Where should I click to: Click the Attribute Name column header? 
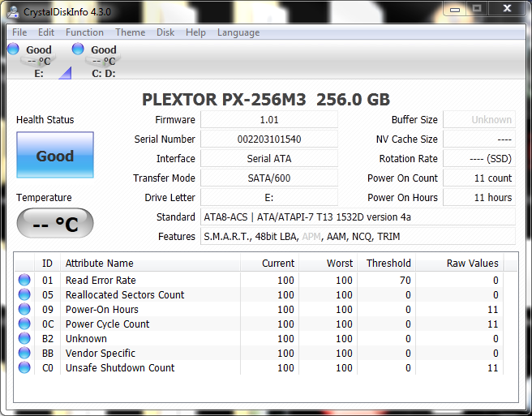click(x=100, y=264)
